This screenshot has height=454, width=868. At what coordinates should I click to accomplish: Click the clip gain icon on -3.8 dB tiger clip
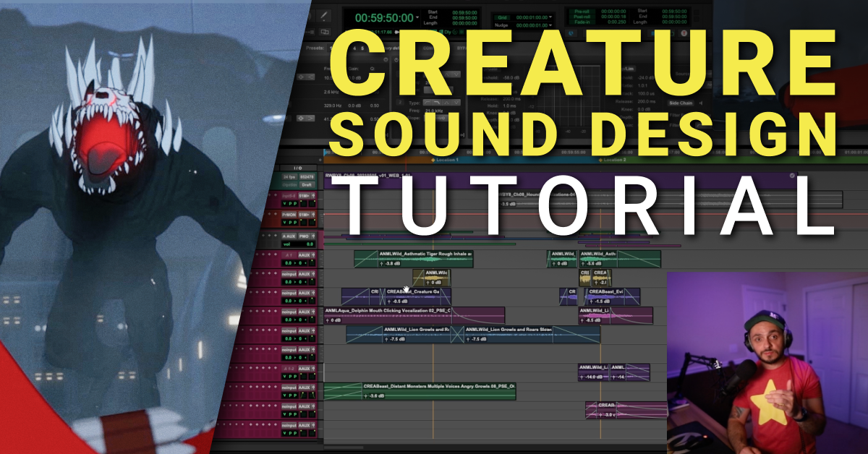click(x=383, y=264)
